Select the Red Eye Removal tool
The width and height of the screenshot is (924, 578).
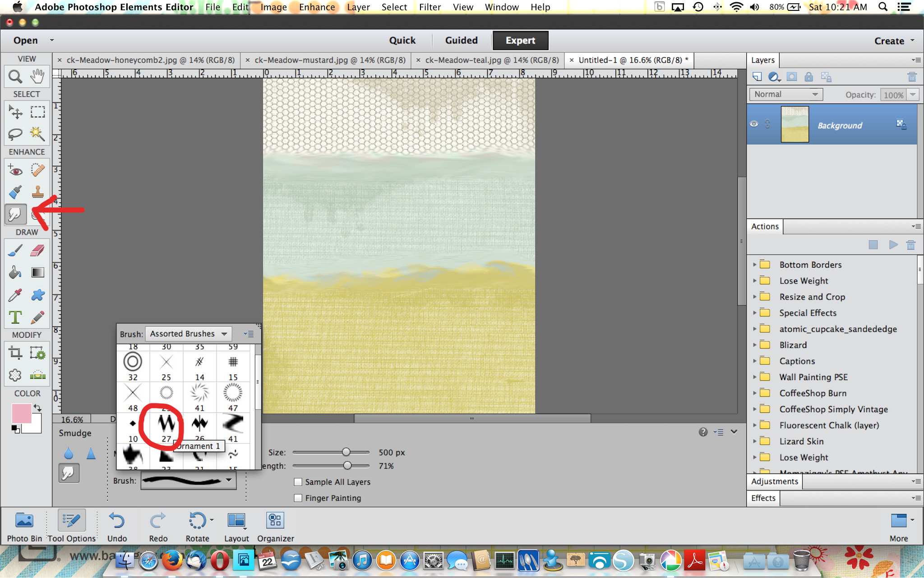point(15,170)
